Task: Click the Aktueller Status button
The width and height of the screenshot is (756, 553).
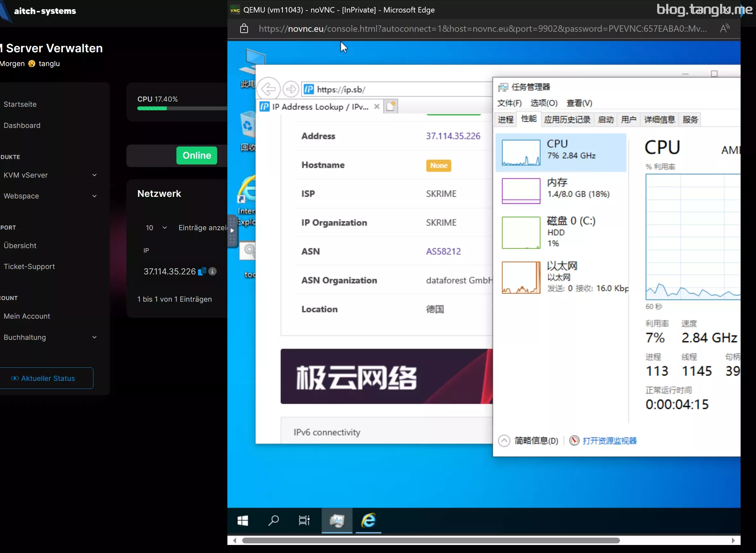Action: (46, 378)
